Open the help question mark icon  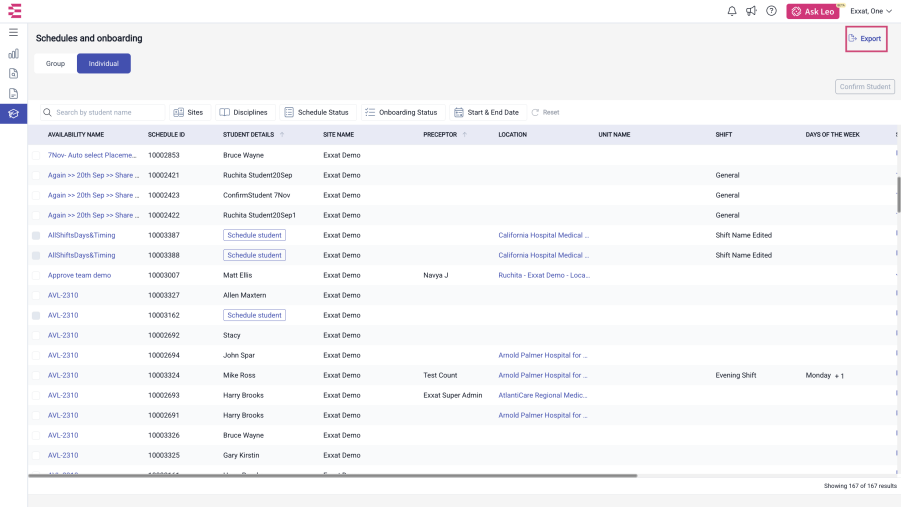771,11
